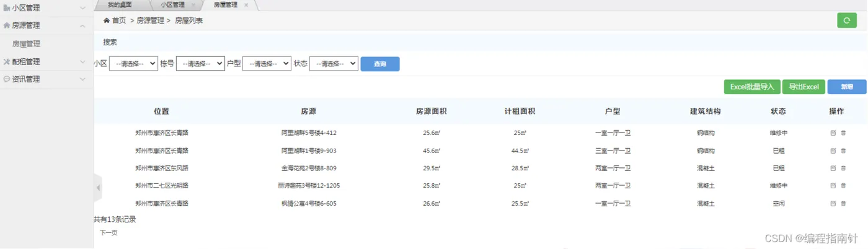This screenshot has height=249, width=868.
Task: Click the 共有13条记录 record count text
Action: pyautogui.click(x=115, y=219)
